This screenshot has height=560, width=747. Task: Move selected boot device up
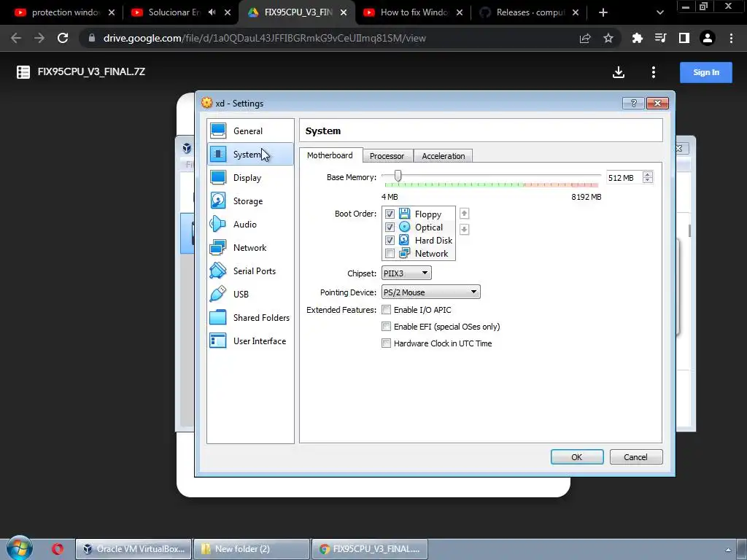pos(464,214)
